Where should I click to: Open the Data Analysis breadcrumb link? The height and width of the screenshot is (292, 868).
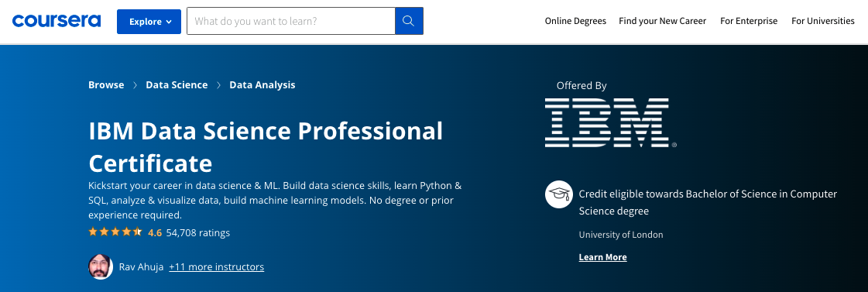tap(262, 84)
